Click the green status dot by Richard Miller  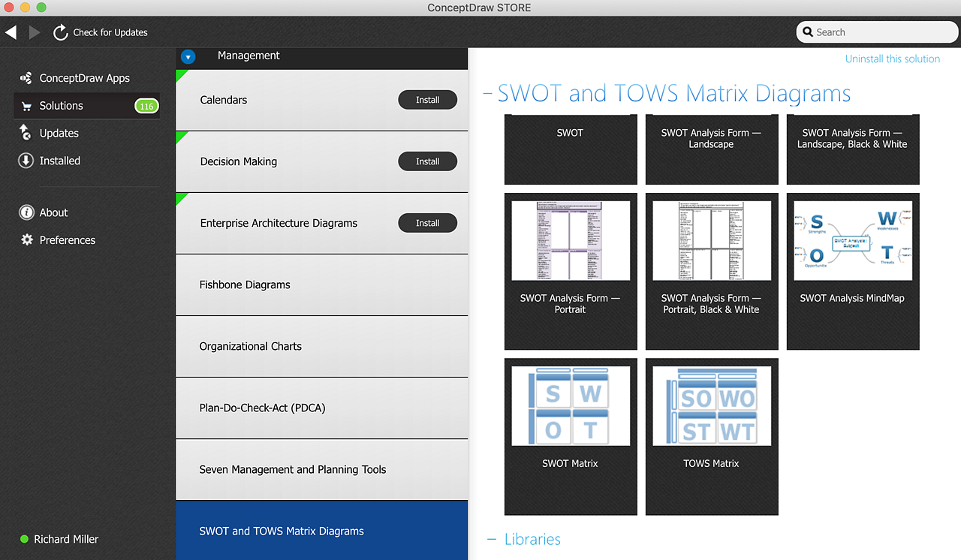(x=25, y=539)
